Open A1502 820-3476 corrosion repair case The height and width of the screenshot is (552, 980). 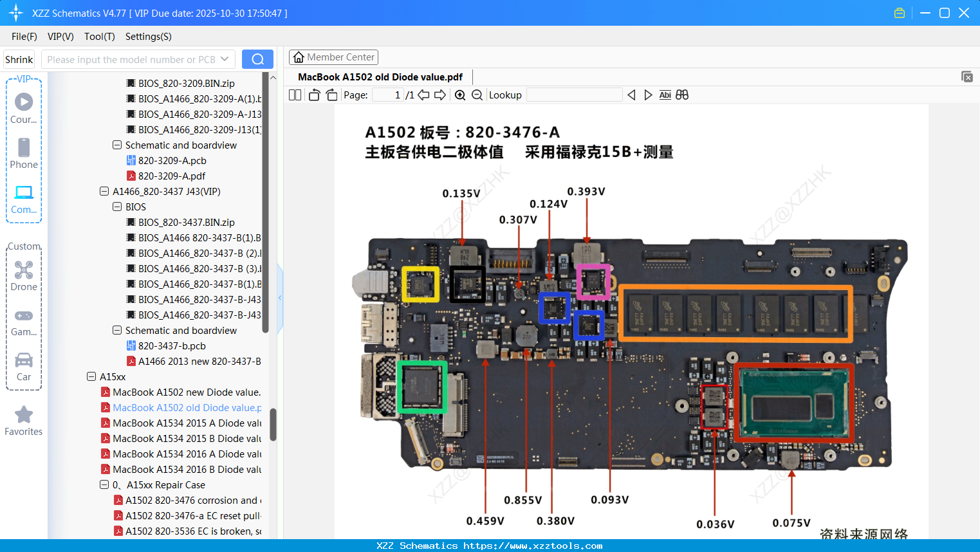[187, 500]
